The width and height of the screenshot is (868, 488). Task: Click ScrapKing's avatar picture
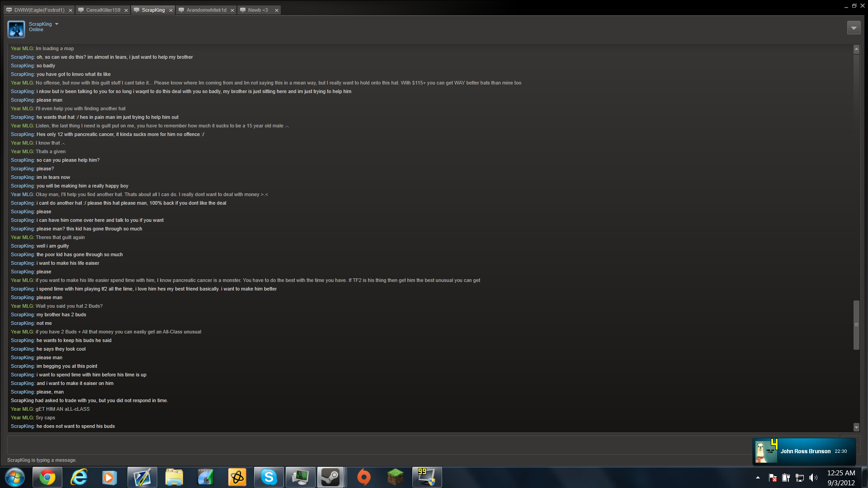16,29
